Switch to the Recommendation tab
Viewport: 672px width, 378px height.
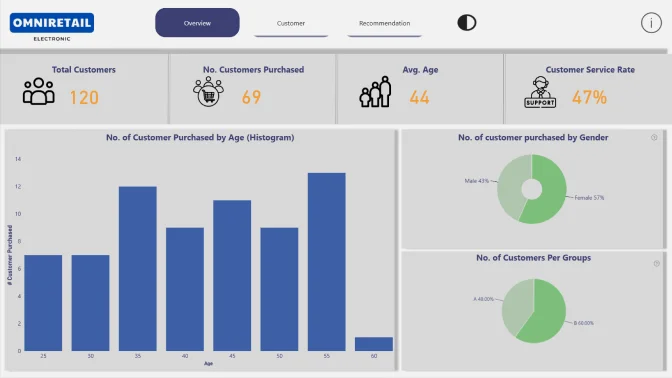[x=384, y=24]
